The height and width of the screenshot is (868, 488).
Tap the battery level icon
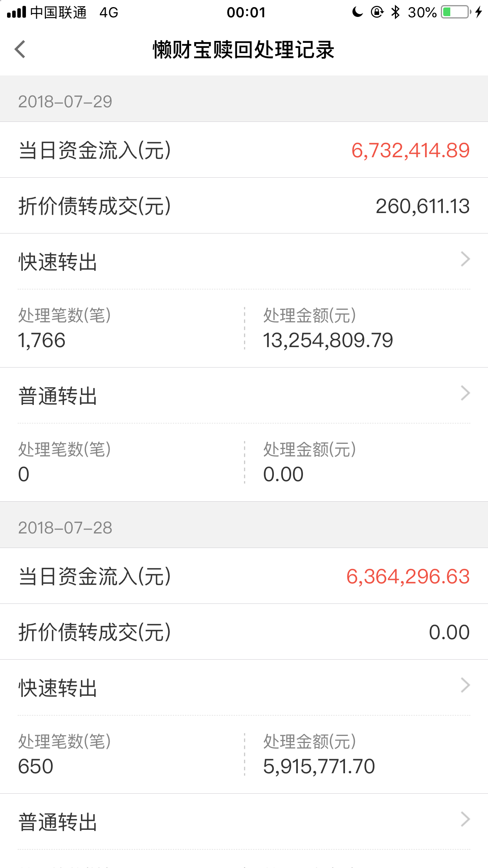tap(455, 12)
